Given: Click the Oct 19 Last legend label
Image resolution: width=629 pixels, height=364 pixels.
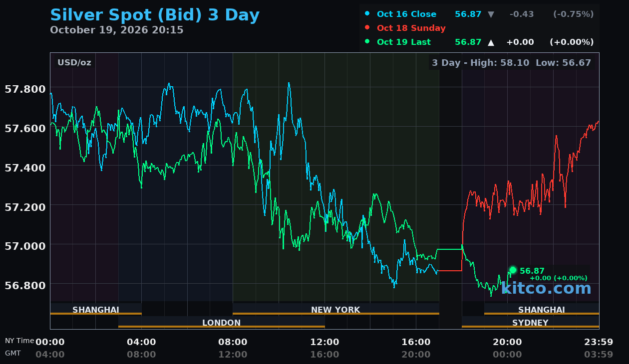Looking at the screenshot, I should point(404,42).
